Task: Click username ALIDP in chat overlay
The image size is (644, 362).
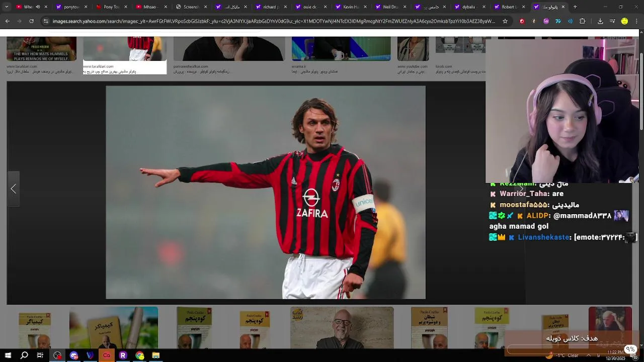Action: (537, 216)
